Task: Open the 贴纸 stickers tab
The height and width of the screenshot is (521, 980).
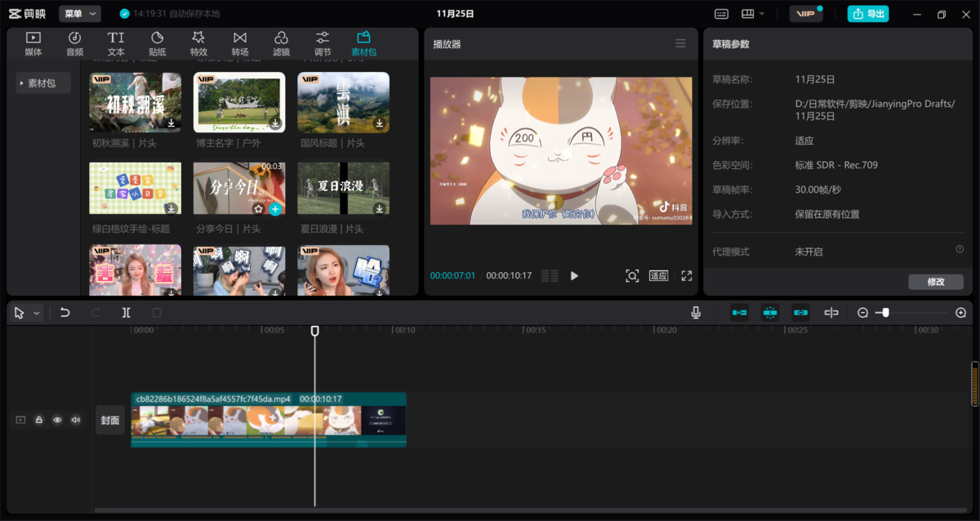Action: pyautogui.click(x=158, y=43)
